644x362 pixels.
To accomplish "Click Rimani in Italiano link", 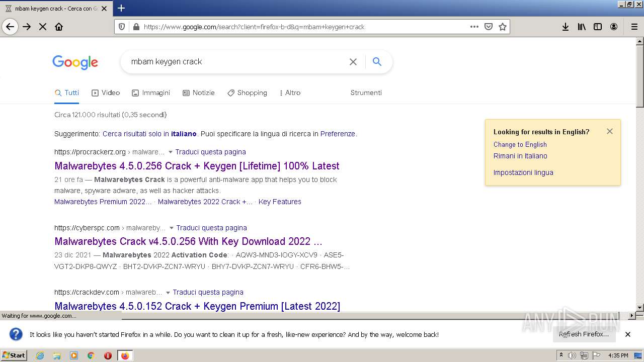I will pos(520,156).
